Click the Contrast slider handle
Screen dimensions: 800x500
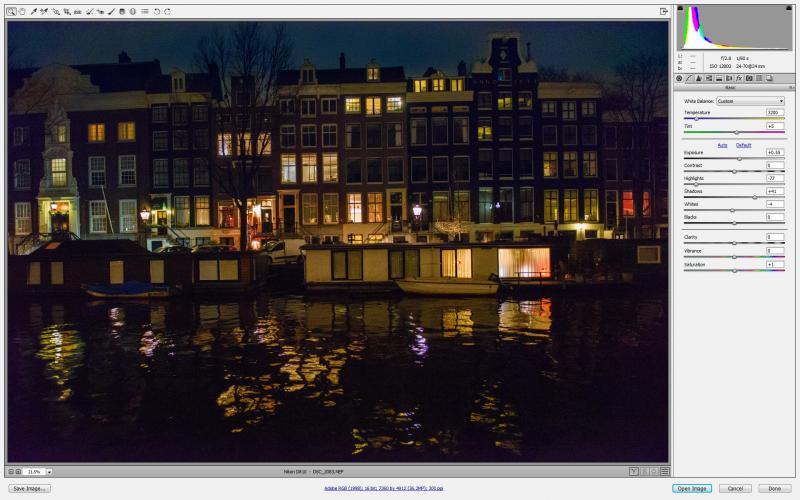pos(734,171)
